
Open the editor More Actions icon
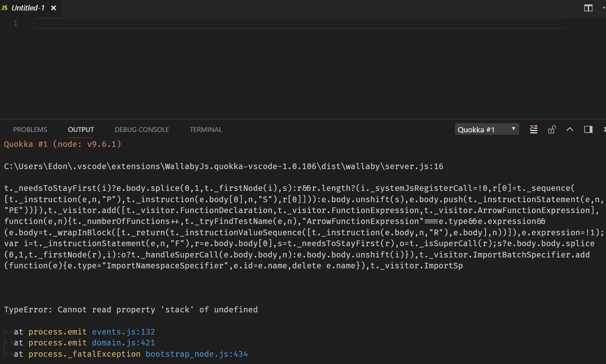(604, 8)
